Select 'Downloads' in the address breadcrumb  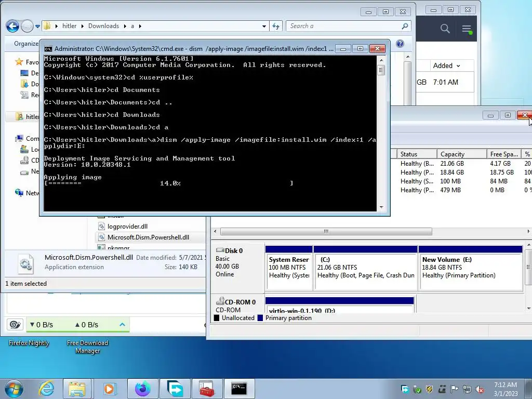(103, 26)
